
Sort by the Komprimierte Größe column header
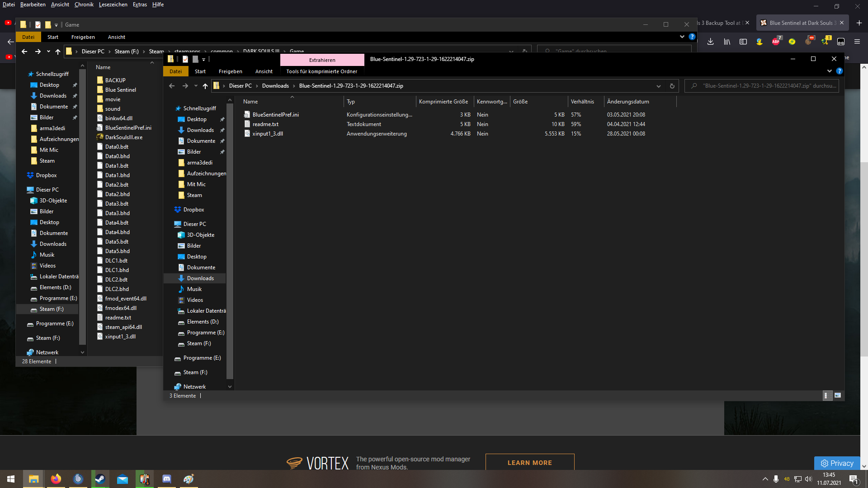click(x=443, y=102)
